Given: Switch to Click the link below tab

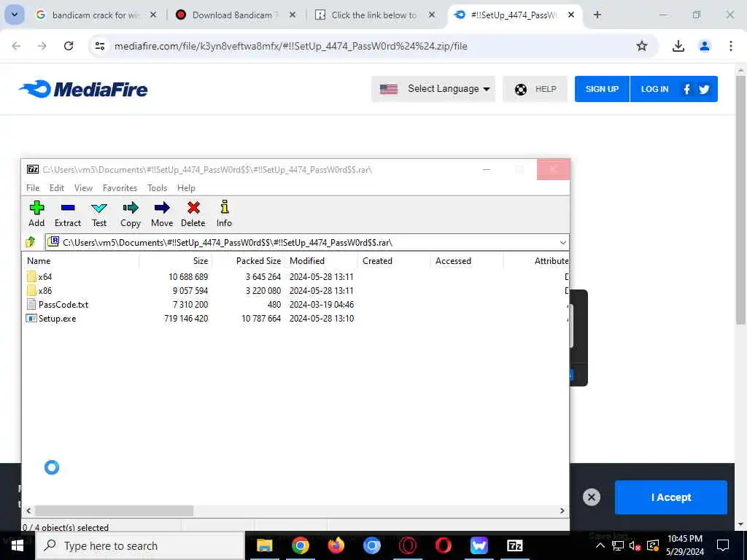Looking at the screenshot, I should pos(374,15).
